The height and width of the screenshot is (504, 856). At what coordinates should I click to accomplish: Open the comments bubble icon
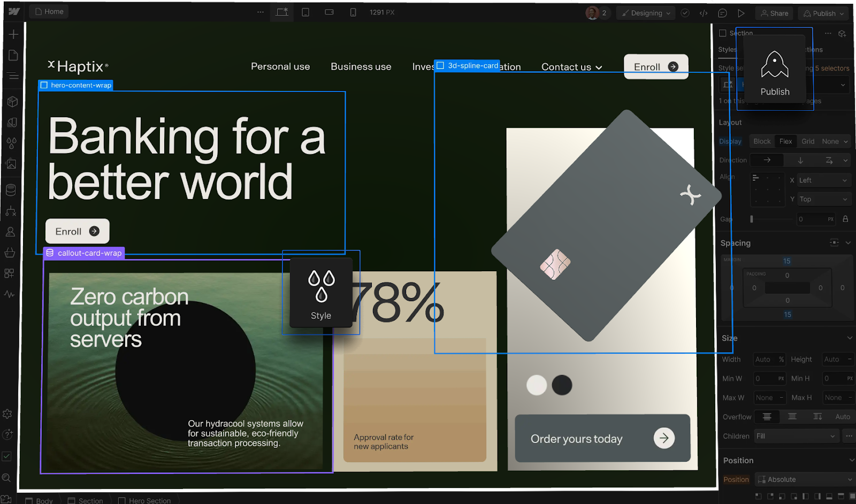pyautogui.click(x=722, y=13)
